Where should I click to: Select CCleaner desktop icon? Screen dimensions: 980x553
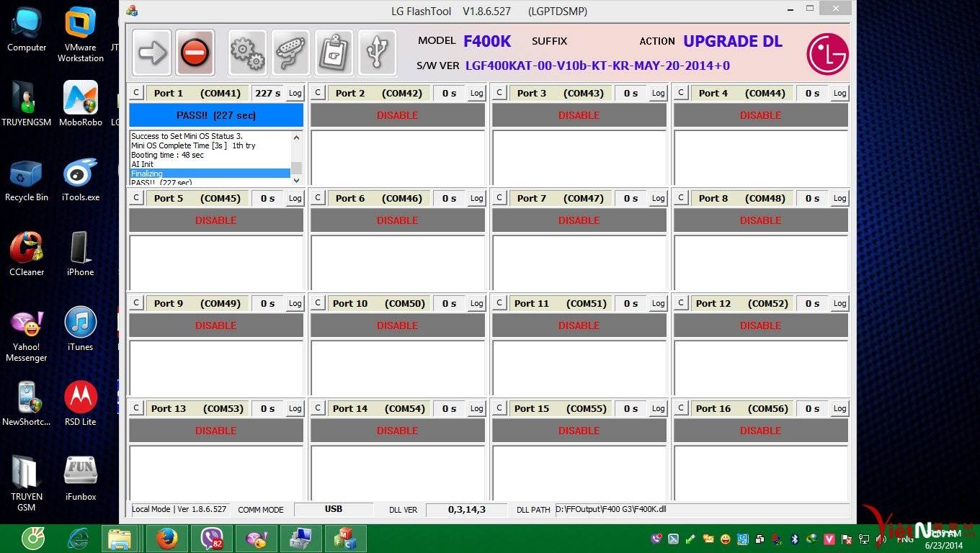pos(27,254)
